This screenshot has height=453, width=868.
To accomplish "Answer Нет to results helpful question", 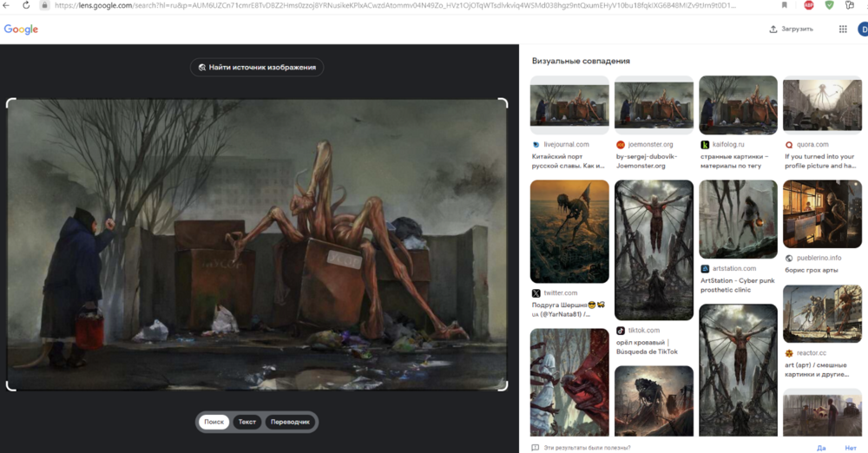I will (851, 448).
